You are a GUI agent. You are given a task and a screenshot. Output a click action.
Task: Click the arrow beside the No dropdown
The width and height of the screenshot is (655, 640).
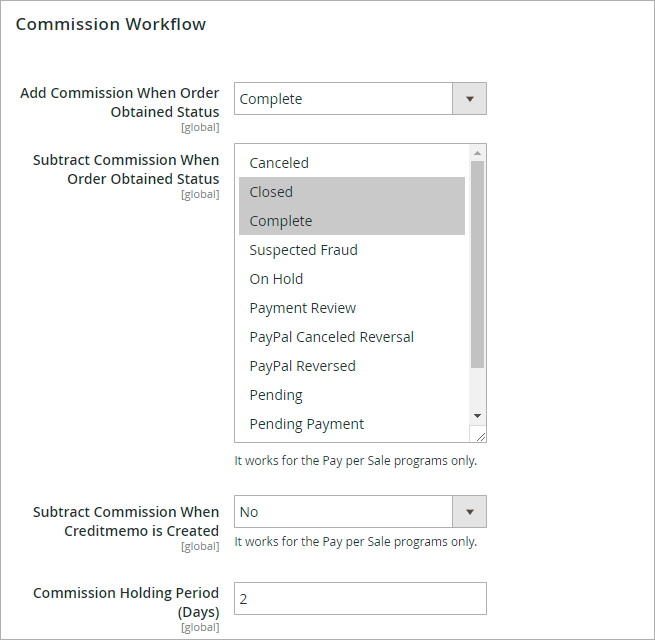pos(469,512)
